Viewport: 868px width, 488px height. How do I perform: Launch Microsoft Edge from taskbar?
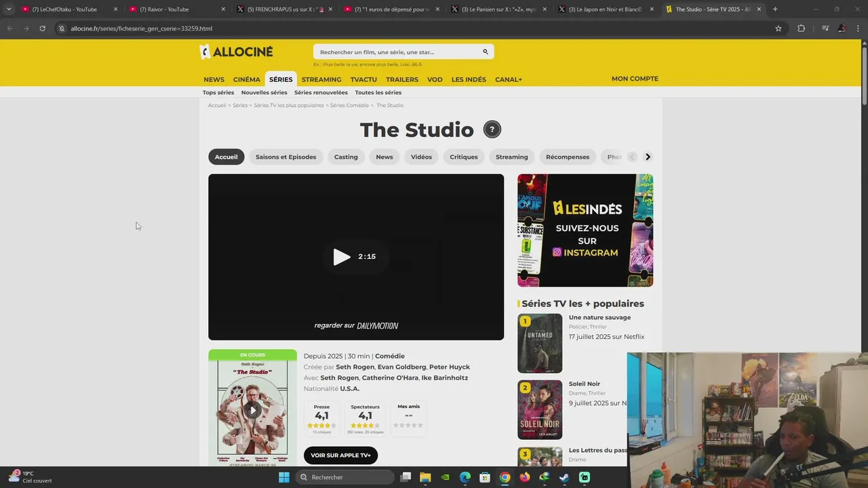coord(465,477)
